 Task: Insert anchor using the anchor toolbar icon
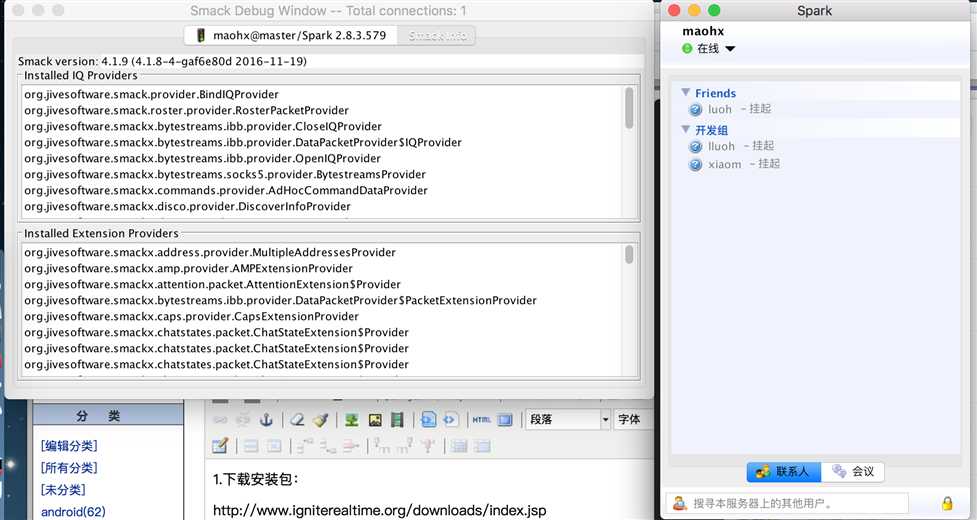click(x=266, y=420)
